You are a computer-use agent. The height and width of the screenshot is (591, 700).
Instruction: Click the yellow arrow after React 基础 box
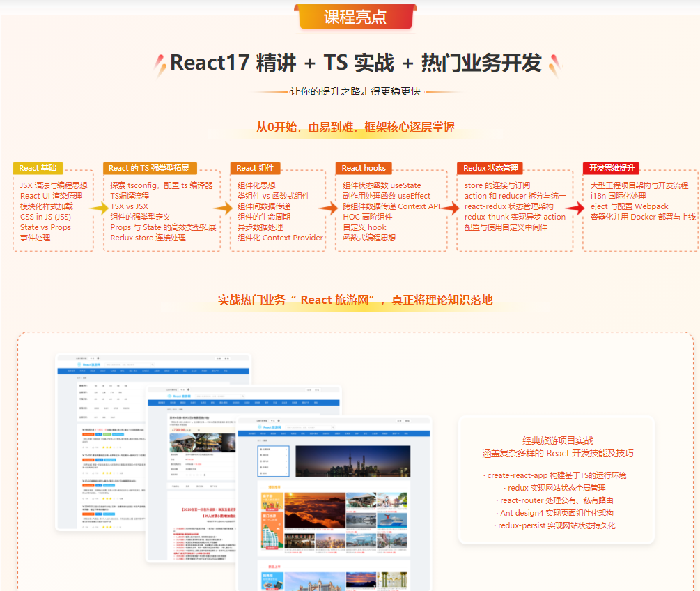pyautogui.click(x=99, y=208)
